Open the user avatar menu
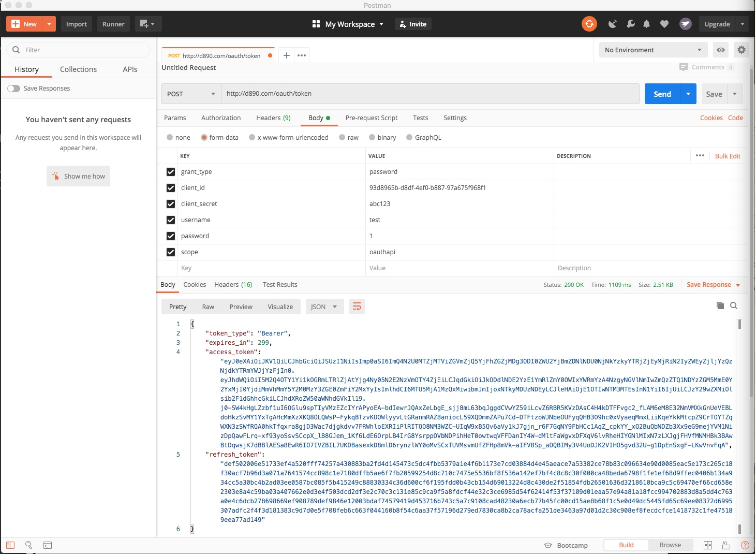Image resolution: width=756 pixels, height=554 pixels. pyautogui.click(x=686, y=24)
